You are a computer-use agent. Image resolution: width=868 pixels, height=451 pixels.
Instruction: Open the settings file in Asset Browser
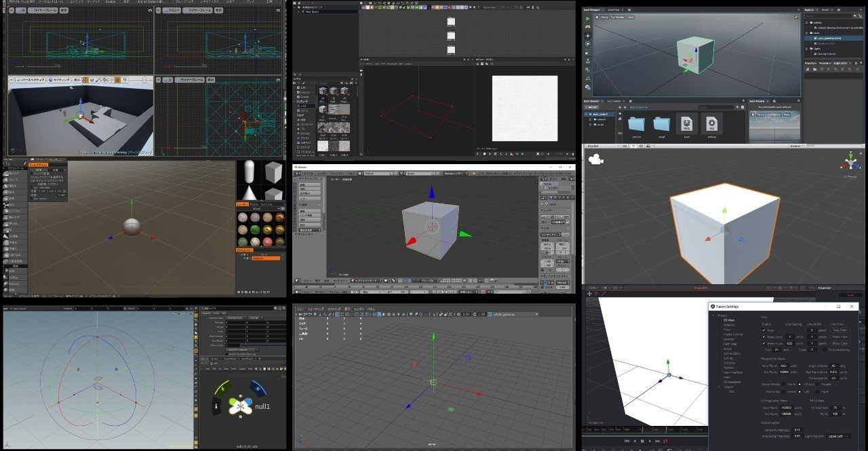tap(711, 123)
